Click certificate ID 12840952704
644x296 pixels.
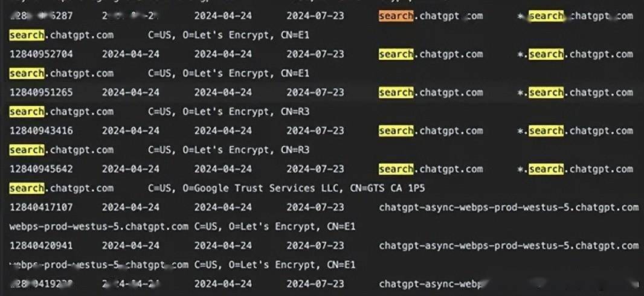[x=41, y=54]
